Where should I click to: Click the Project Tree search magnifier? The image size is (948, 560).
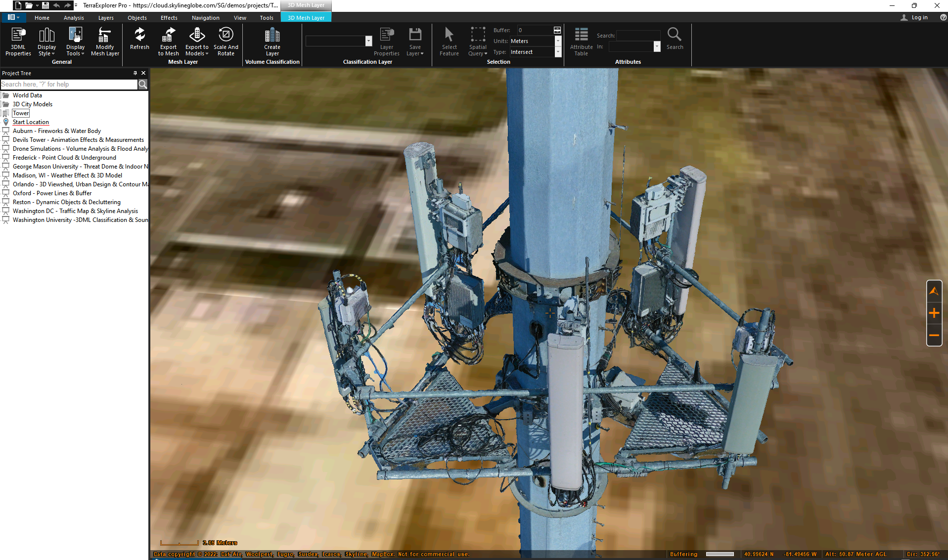coord(143,85)
